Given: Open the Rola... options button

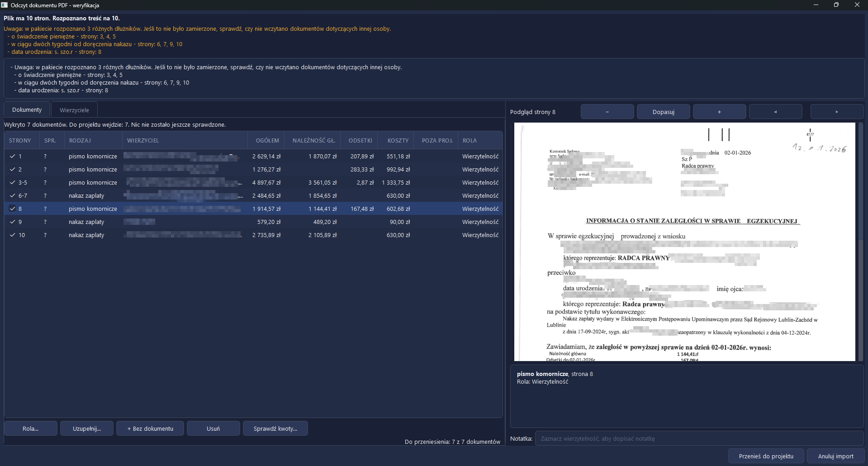Looking at the screenshot, I should point(31,428).
